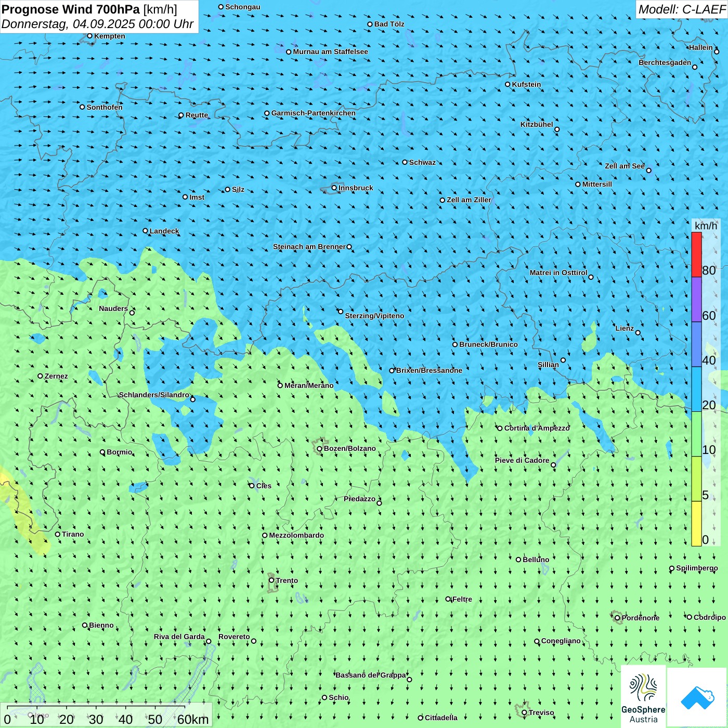Click the 'Brixen/Bressanone' label
728x728 pixels.
click(430, 370)
